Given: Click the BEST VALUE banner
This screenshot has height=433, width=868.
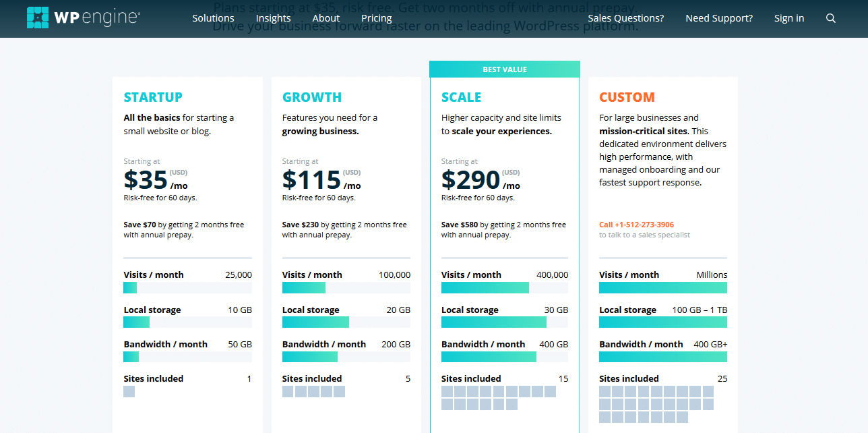Looking at the screenshot, I should tap(505, 69).
